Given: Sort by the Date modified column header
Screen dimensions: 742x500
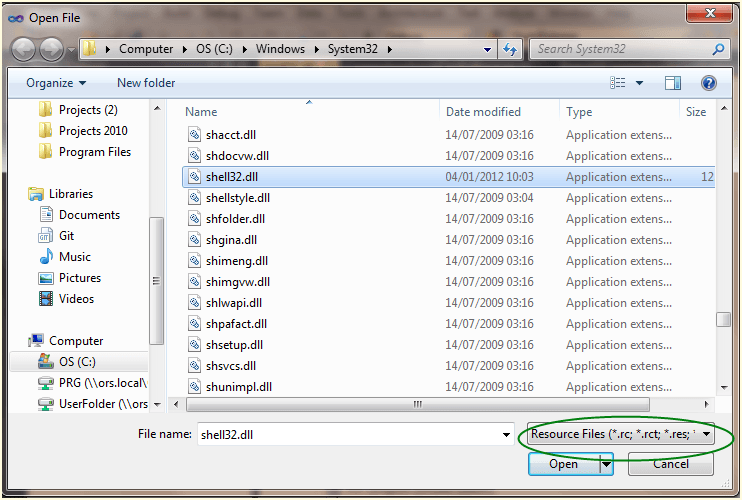Looking at the screenshot, I should (x=483, y=112).
